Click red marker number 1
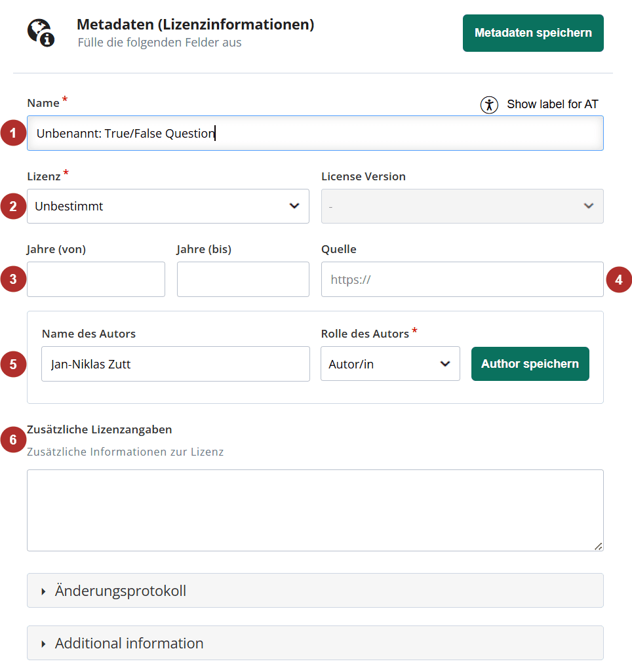Image resolution: width=632 pixels, height=672 pixels. pos(13,133)
